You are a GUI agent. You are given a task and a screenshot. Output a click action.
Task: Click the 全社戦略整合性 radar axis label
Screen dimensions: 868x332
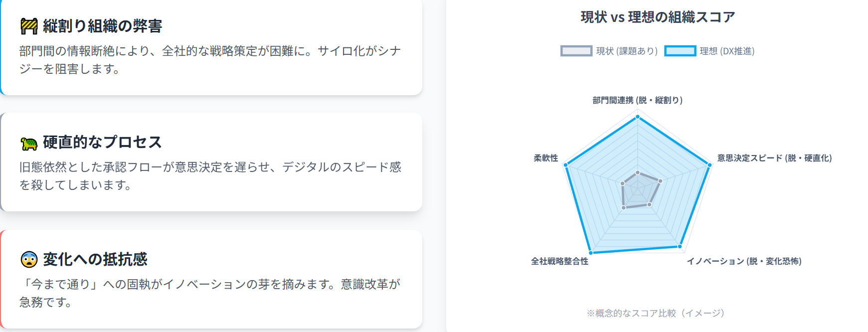click(559, 261)
